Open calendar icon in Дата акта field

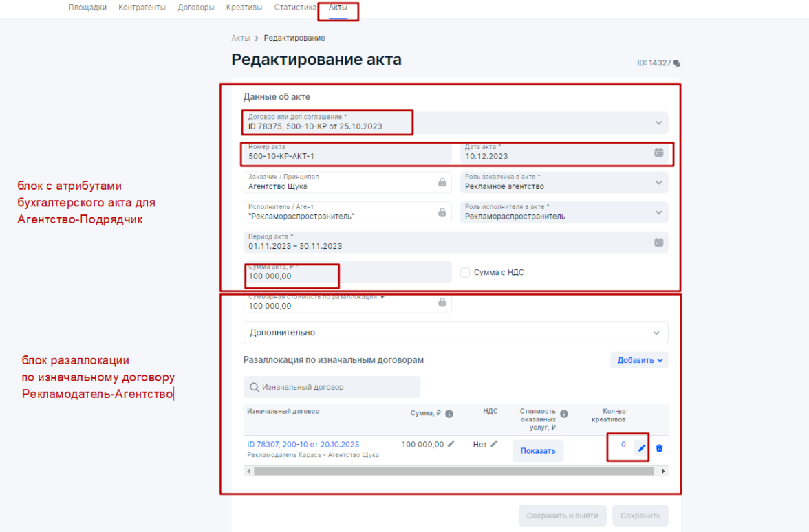coord(659,153)
